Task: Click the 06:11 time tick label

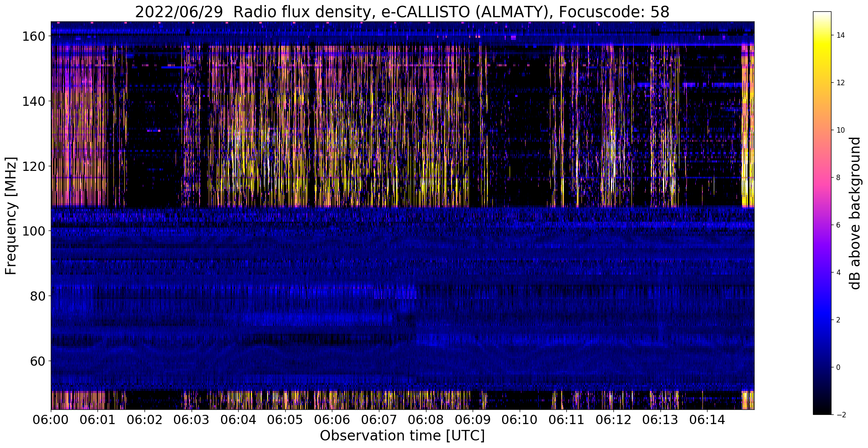Action: click(x=566, y=419)
